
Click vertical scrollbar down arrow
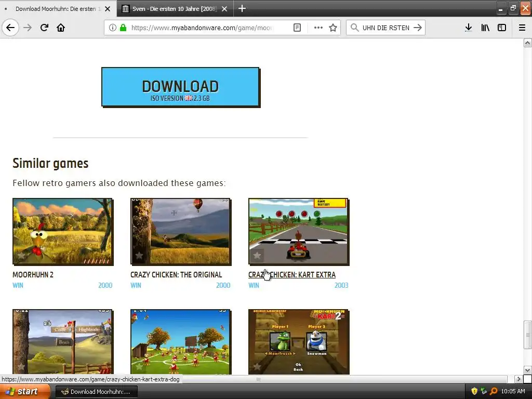[528, 370]
